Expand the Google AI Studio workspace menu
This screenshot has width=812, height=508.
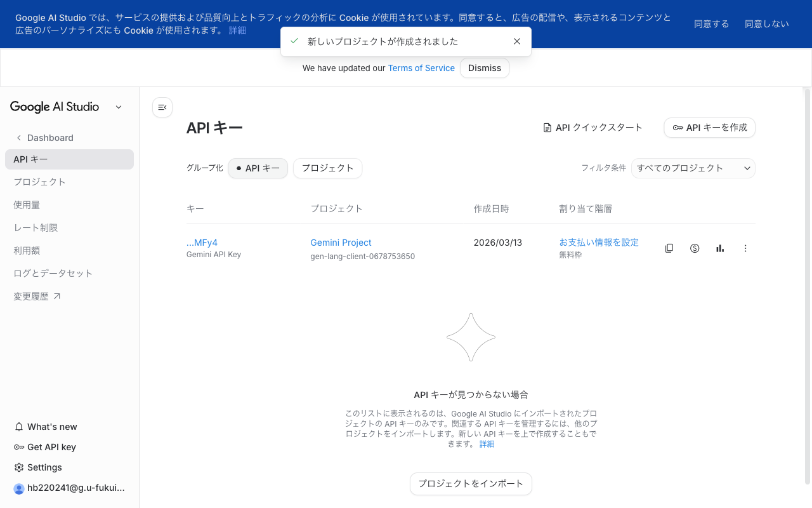119,107
